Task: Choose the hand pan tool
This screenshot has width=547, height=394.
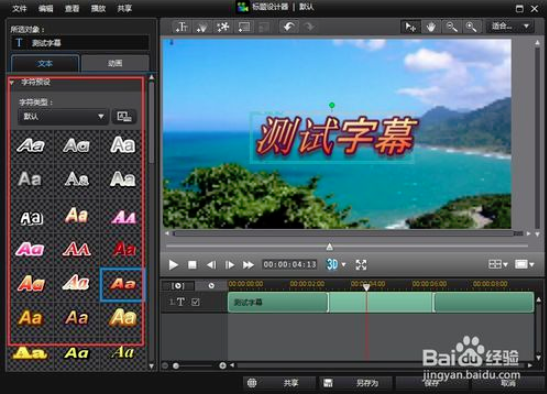Action: point(431,27)
